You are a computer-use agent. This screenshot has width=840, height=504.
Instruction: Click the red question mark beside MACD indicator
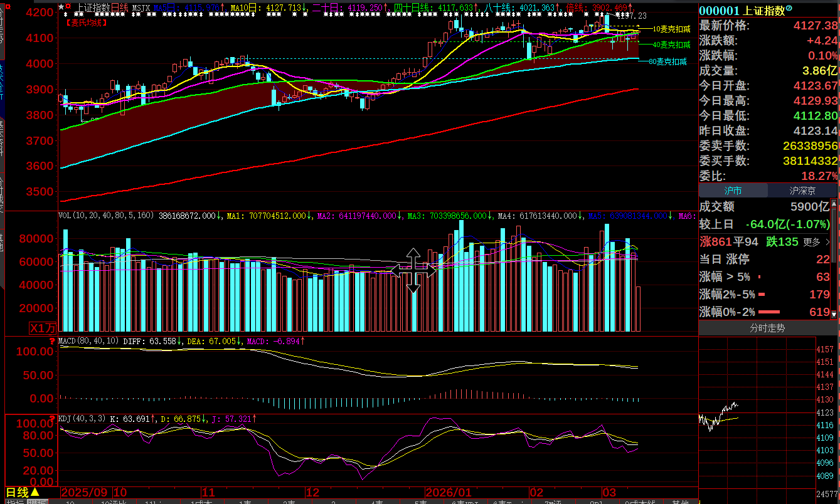point(52,341)
